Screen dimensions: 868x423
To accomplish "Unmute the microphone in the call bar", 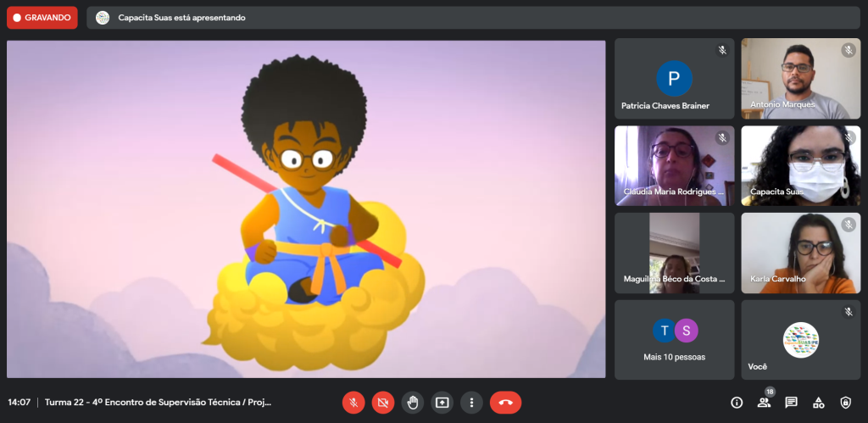I will point(353,403).
